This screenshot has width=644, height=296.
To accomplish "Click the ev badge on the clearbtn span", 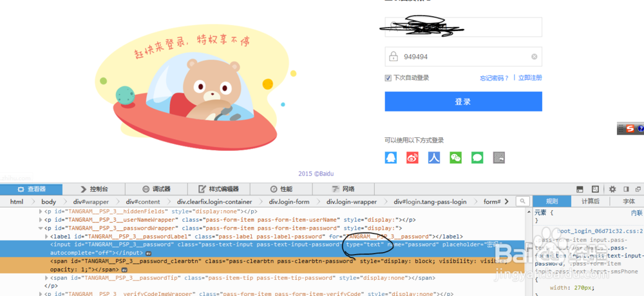I will 124,270.
